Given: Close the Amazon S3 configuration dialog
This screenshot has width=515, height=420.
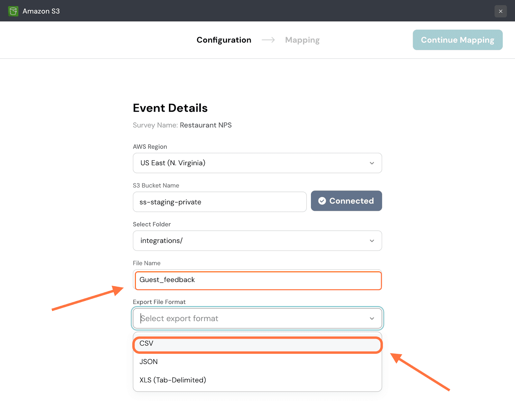Looking at the screenshot, I should tap(501, 11).
